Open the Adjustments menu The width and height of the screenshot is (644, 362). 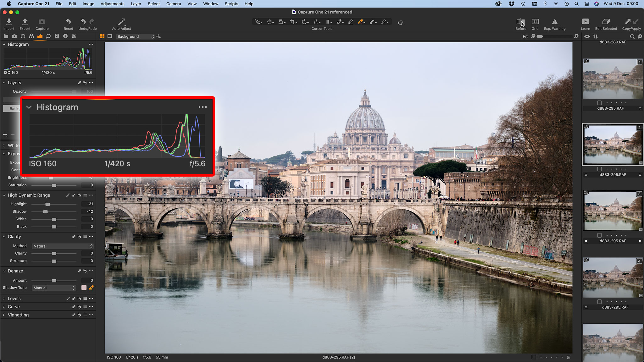click(112, 4)
